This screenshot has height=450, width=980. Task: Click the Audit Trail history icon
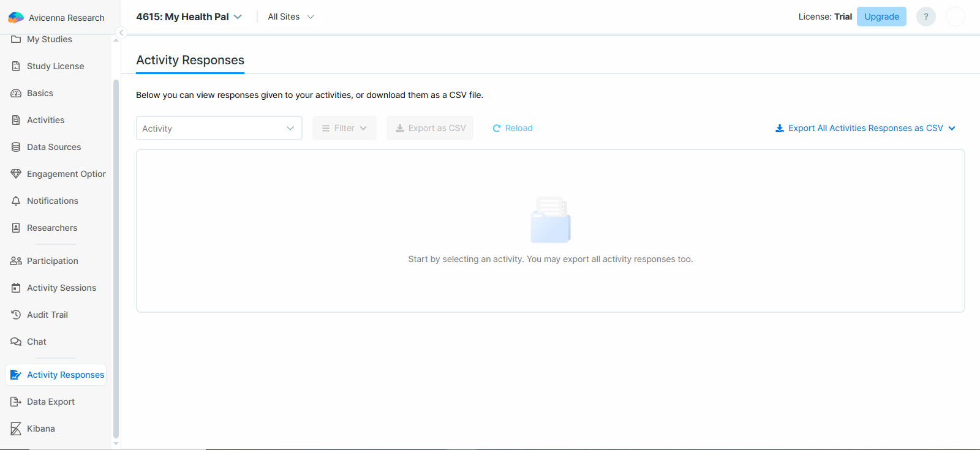tap(16, 315)
